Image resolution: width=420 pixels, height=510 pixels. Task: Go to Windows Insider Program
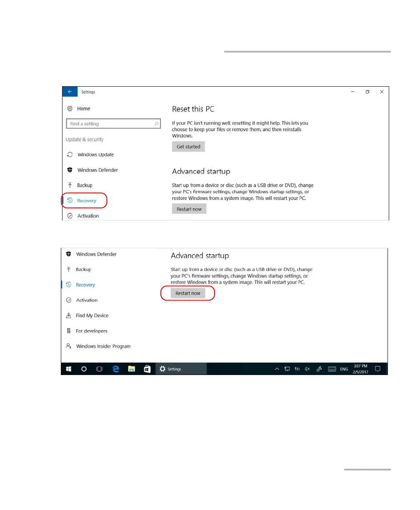98,346
